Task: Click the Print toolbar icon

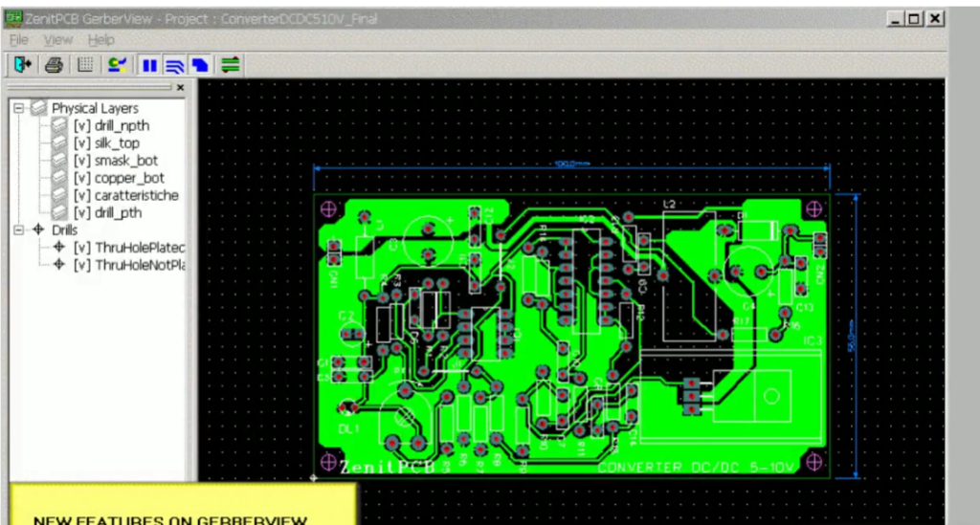Action: pyautogui.click(x=54, y=65)
